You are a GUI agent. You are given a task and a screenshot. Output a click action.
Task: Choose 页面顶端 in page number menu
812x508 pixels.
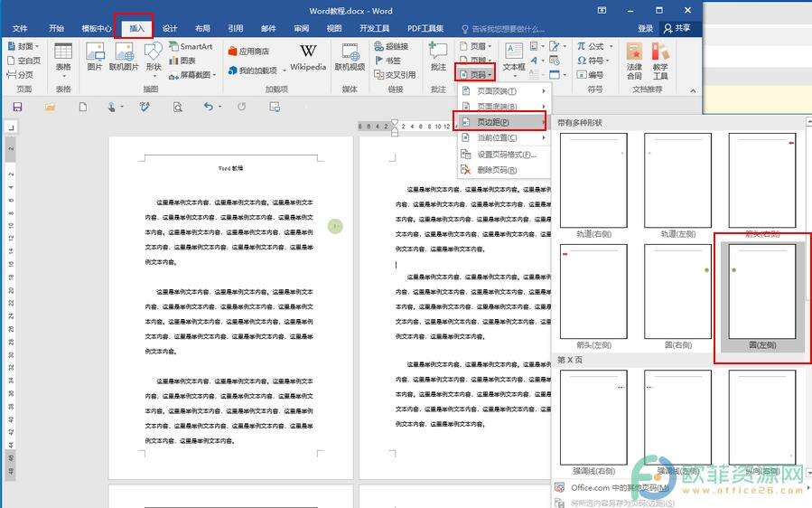pyautogui.click(x=497, y=91)
